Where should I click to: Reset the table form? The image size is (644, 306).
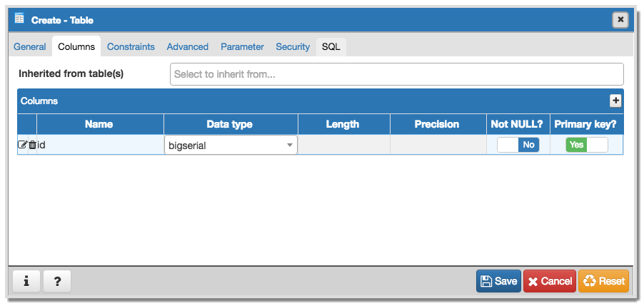pos(603,281)
